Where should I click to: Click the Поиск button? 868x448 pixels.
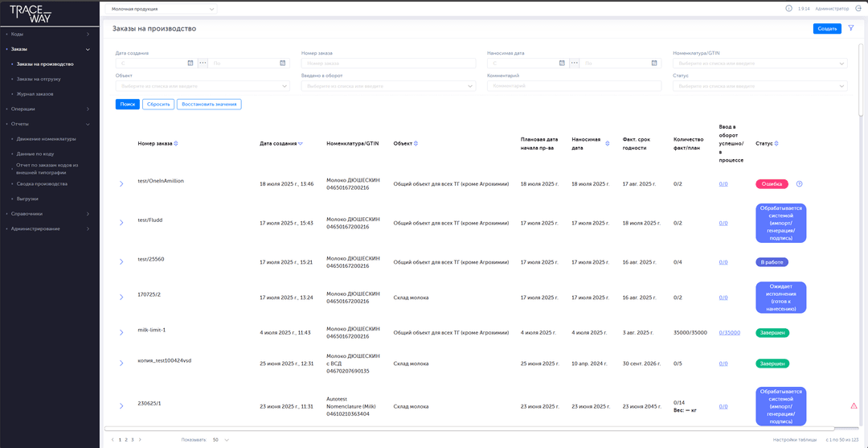(127, 104)
